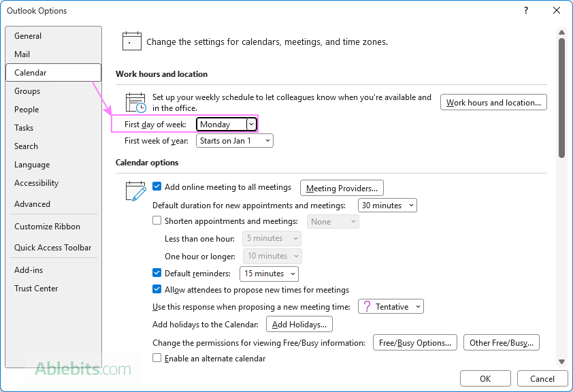Click the scrollbar down arrow
The height and width of the screenshot is (392, 573).
point(561,361)
